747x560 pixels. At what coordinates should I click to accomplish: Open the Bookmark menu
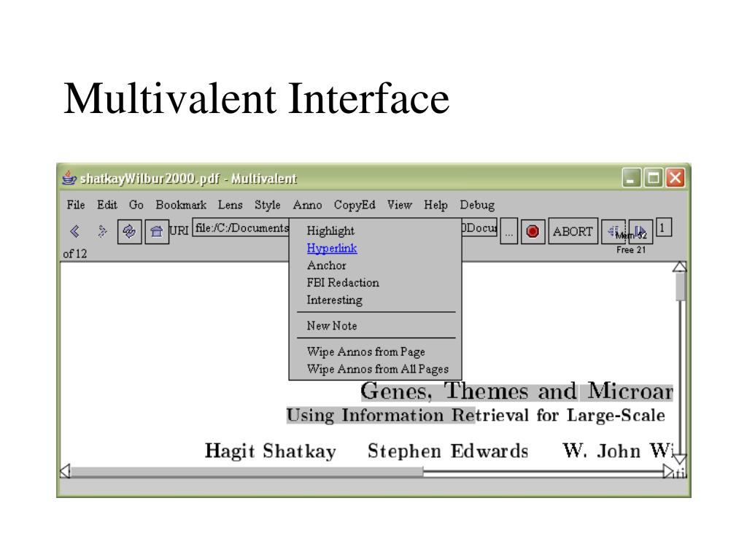pyautogui.click(x=181, y=205)
